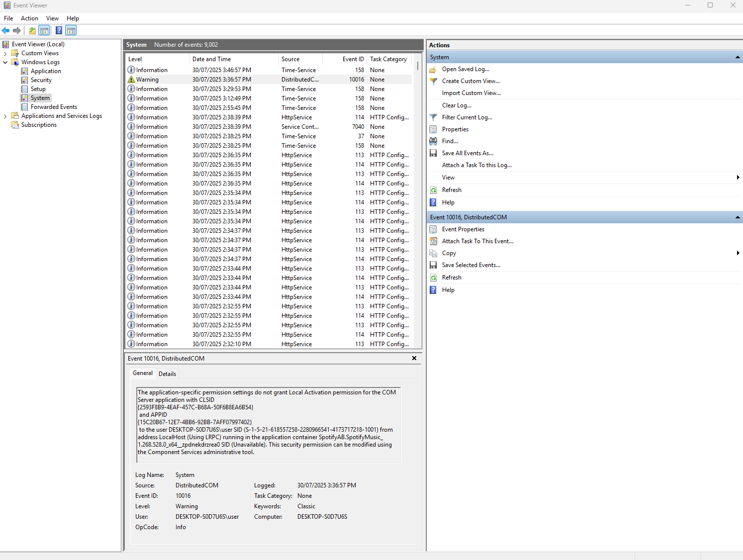Screen dimensions: 743x560
Task: Open the View menu in menu bar
Action: (52, 18)
